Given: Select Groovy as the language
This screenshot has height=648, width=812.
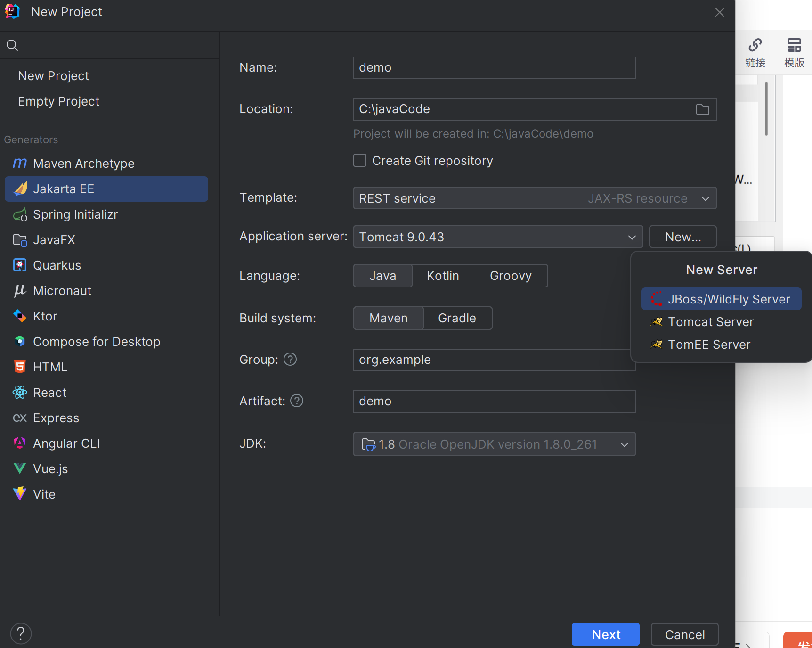Looking at the screenshot, I should 511,276.
